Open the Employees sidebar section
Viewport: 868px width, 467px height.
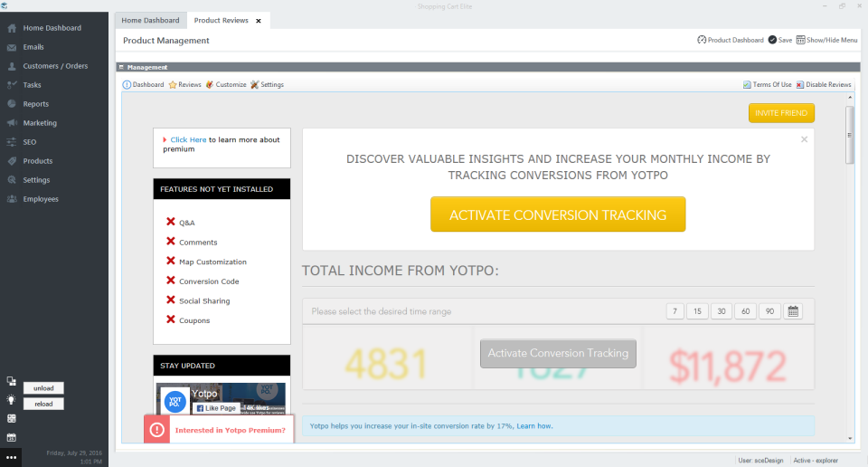pos(41,199)
